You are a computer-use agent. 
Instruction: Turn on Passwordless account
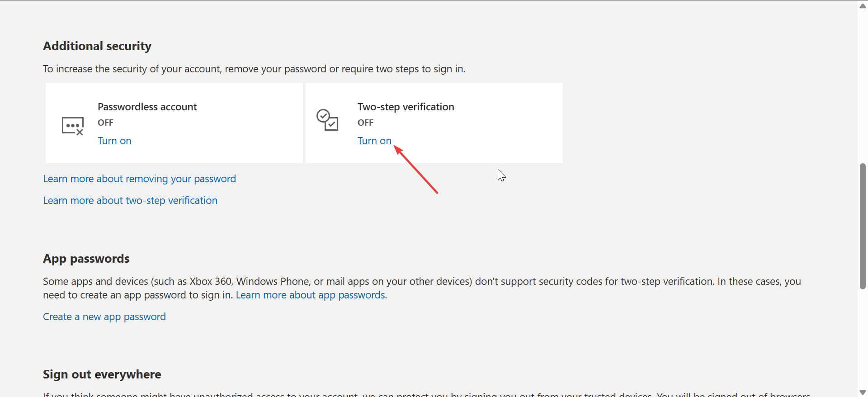(x=114, y=141)
